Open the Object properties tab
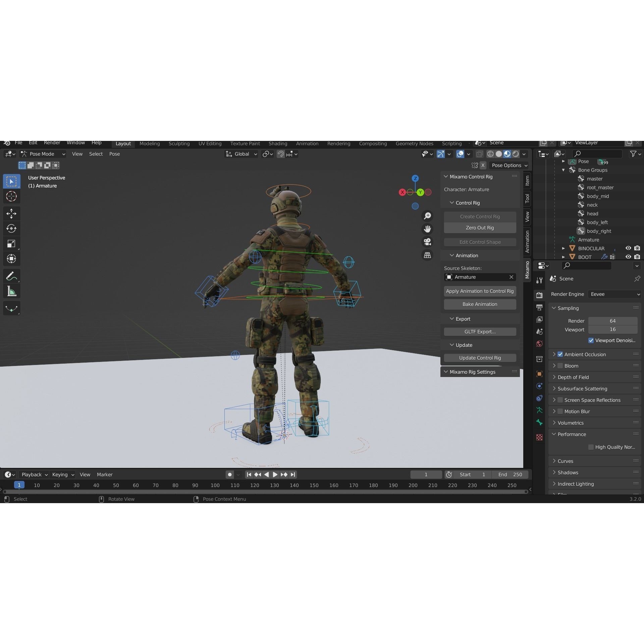644x644 pixels. coord(539,374)
